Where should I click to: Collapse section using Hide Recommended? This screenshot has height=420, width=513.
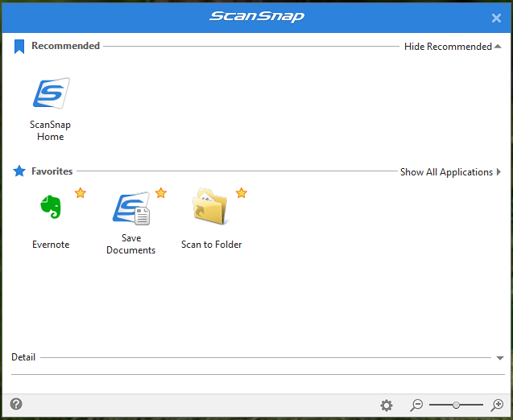coord(453,47)
